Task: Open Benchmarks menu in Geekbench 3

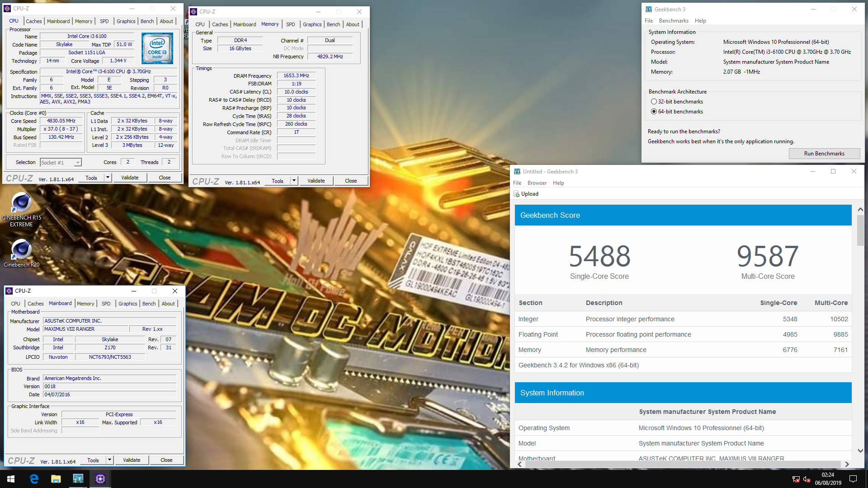Action: [674, 21]
